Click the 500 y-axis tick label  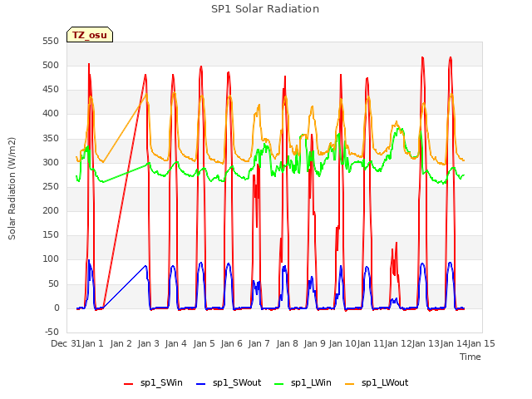51,65
